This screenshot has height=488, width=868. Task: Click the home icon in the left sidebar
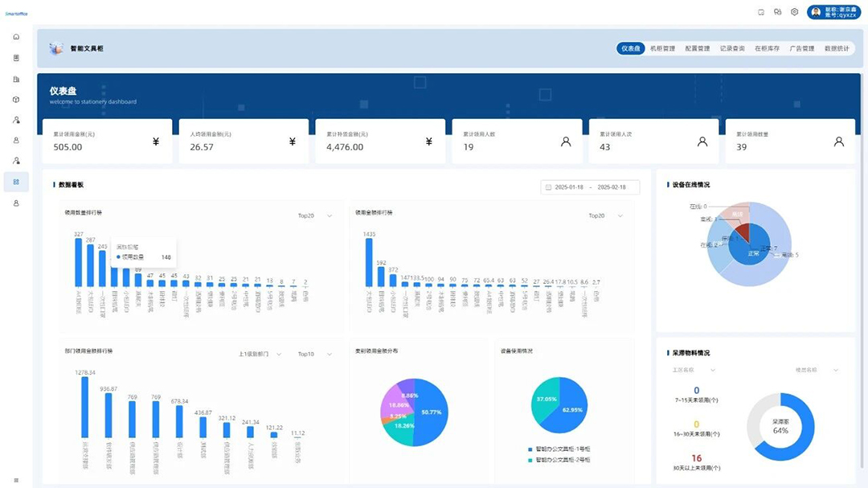(16, 37)
